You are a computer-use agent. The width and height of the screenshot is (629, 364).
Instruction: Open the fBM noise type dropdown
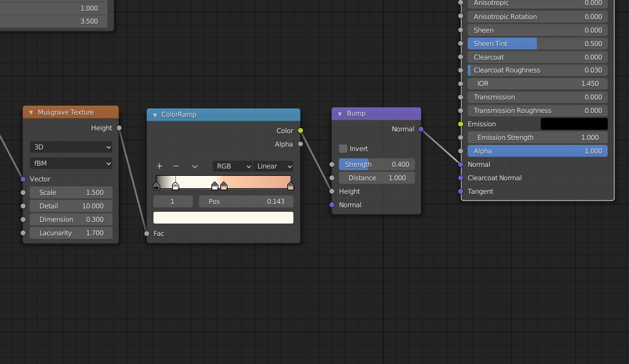pos(71,162)
